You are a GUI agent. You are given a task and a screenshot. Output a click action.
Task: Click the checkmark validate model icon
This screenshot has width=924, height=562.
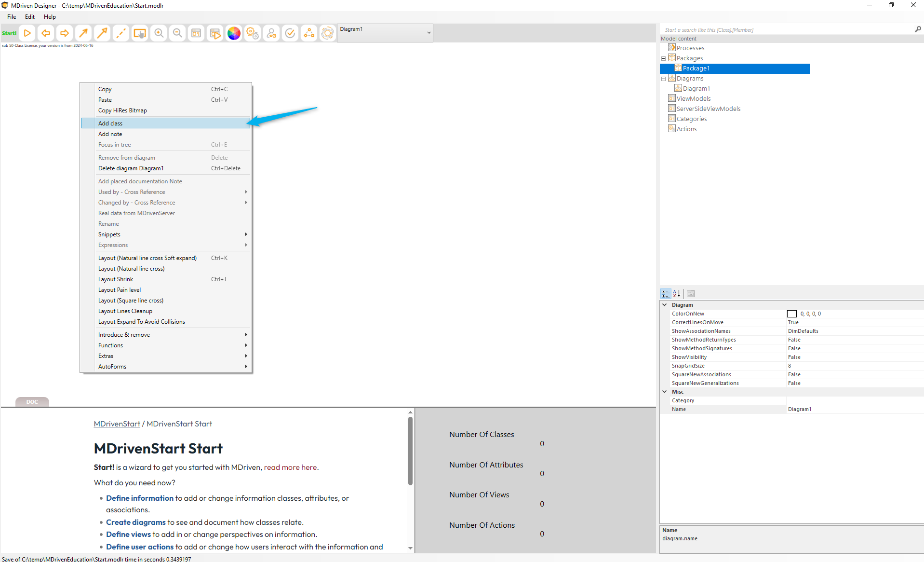(290, 33)
